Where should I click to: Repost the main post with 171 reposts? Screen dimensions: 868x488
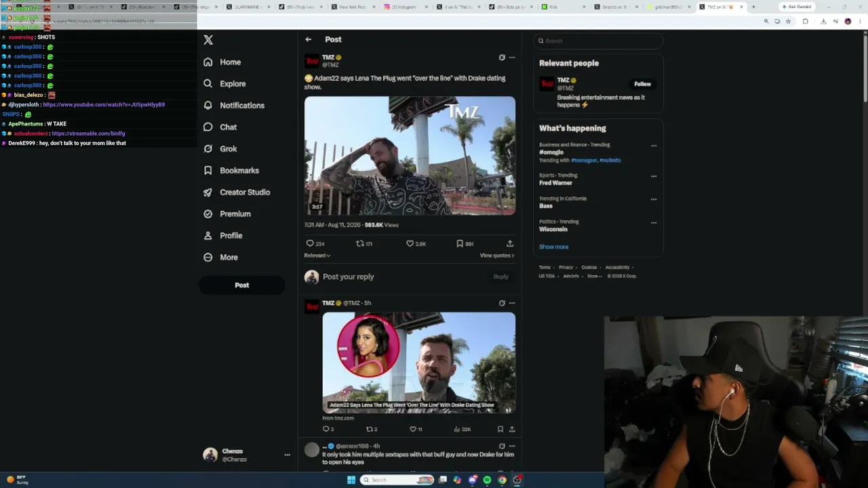coord(365,243)
